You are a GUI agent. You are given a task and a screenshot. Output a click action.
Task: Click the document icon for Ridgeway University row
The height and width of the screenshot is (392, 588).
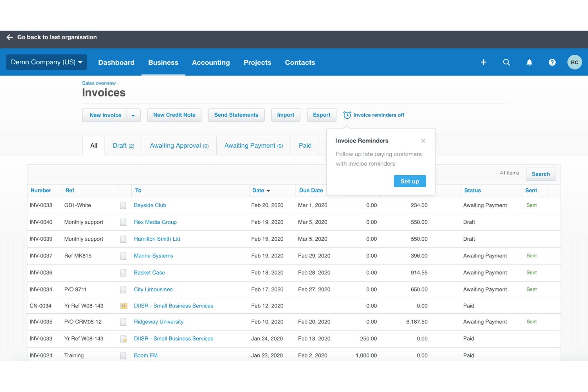(124, 322)
